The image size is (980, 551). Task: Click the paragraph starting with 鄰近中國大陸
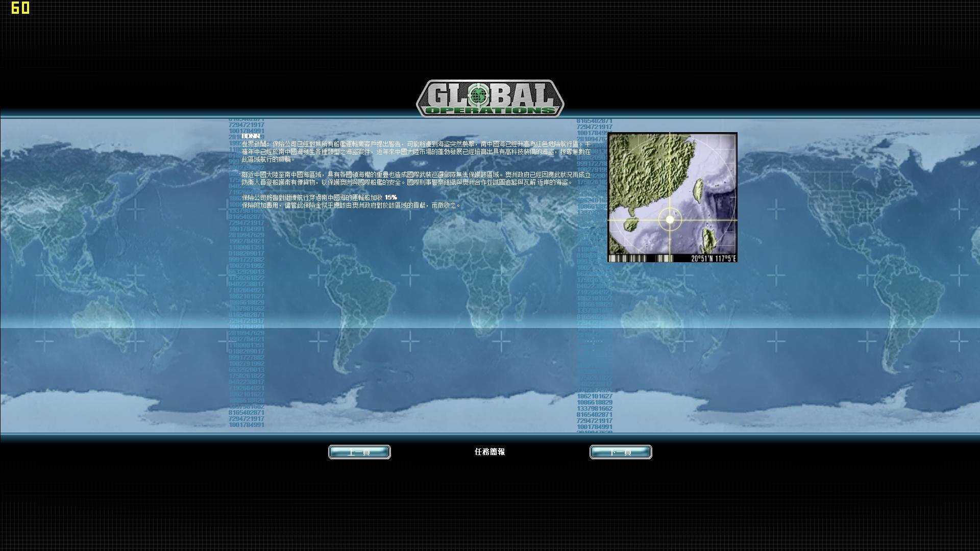click(x=416, y=178)
